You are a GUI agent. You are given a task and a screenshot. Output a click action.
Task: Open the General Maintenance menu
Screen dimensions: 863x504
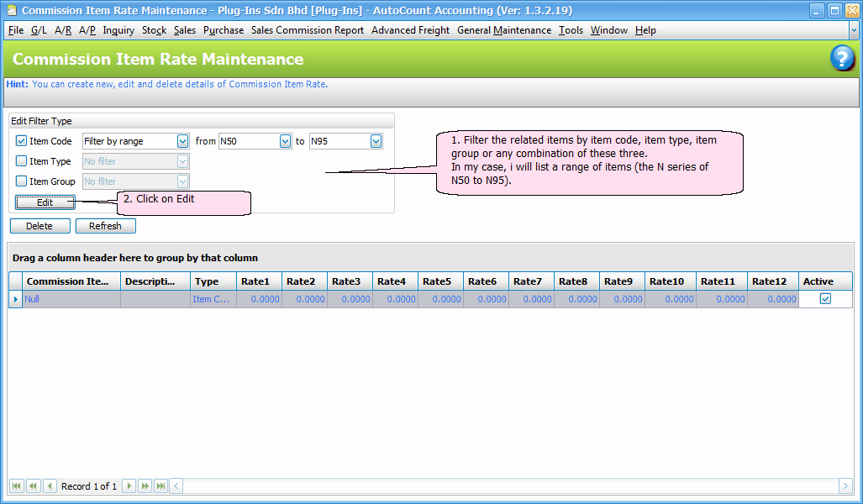[x=504, y=30]
